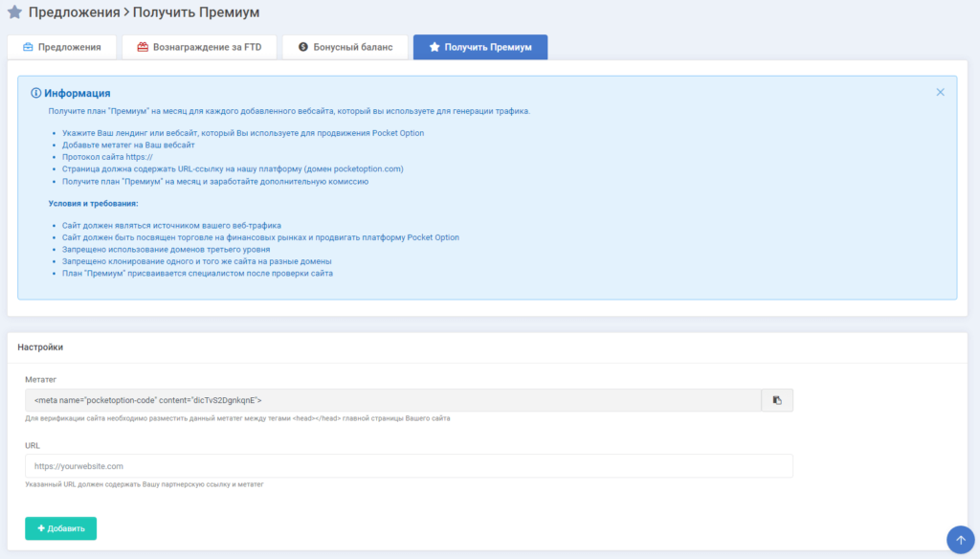Click the Настройки section heading

coord(40,347)
